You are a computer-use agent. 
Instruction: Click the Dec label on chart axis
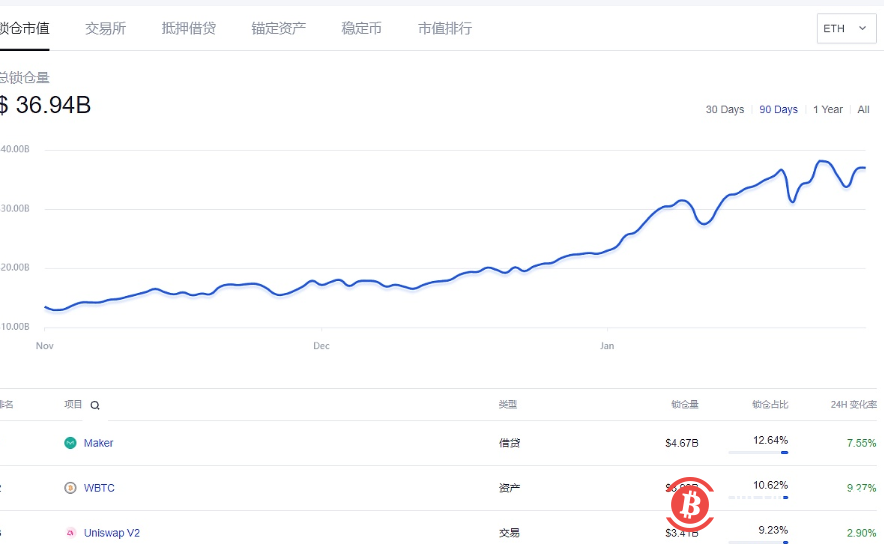[321, 346]
